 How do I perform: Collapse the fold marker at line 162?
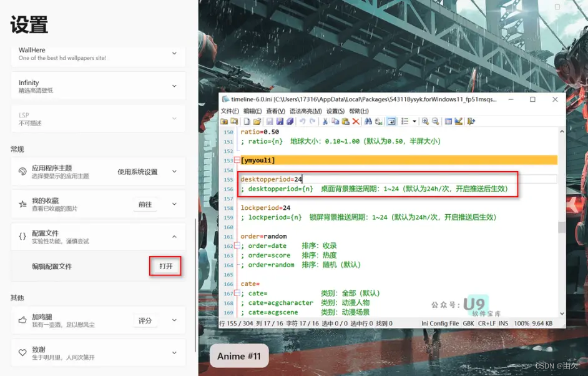pyautogui.click(x=237, y=246)
